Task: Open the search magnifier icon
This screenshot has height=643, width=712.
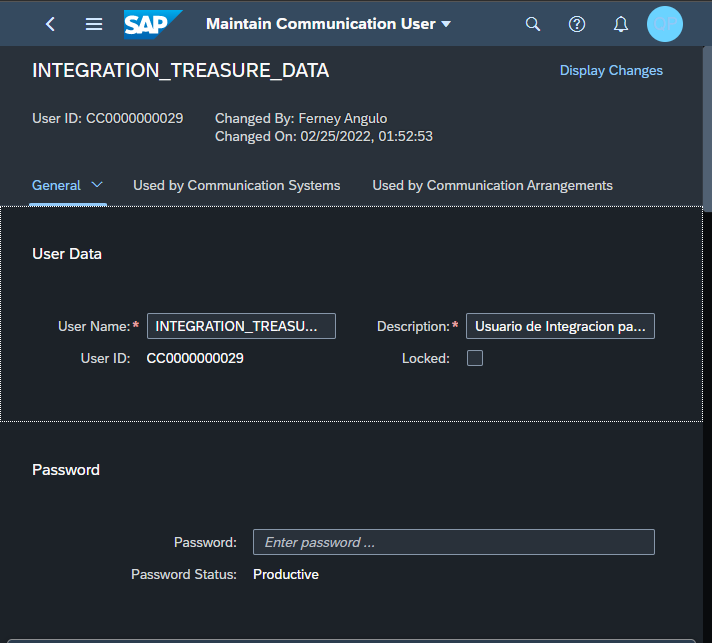Action: 533,24
